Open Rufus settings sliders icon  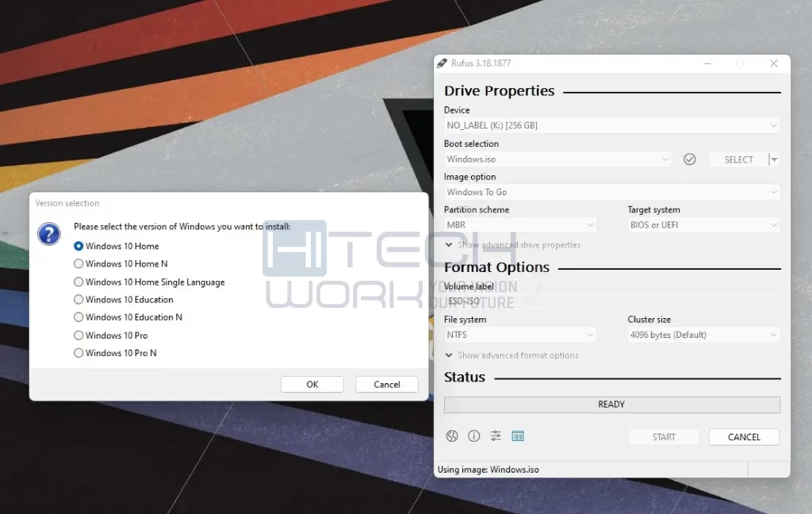pos(496,436)
